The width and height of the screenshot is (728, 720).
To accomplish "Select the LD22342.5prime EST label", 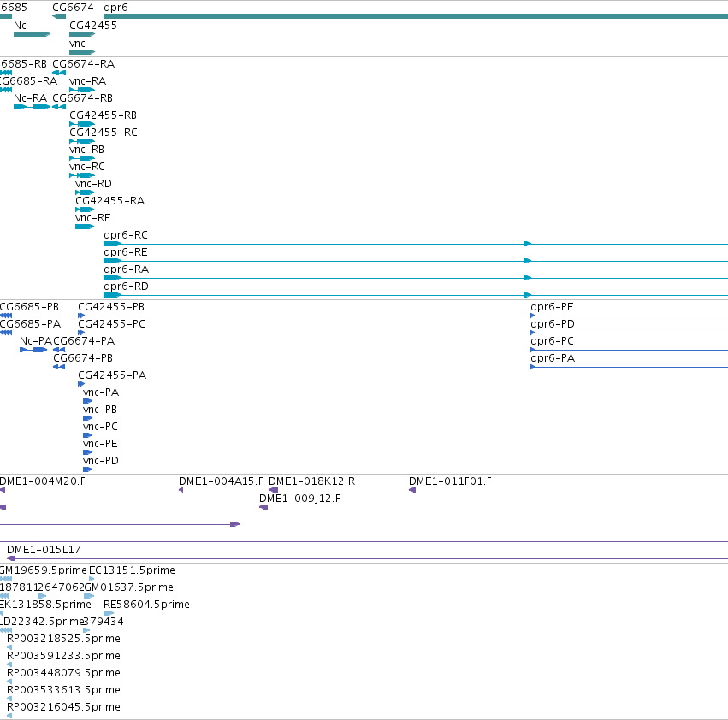I will [42, 621].
